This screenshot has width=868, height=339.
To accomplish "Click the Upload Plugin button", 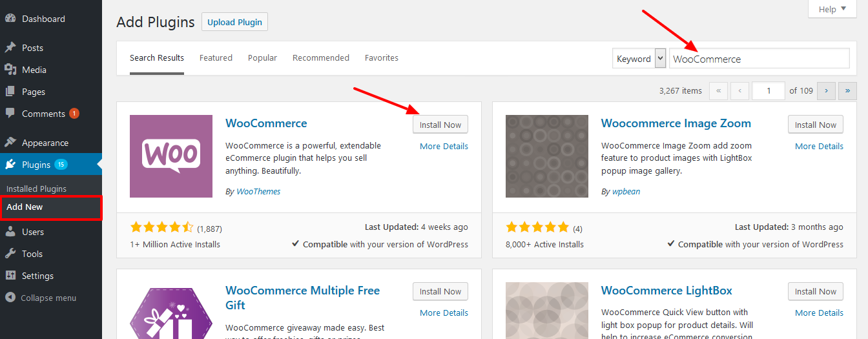I will click(x=234, y=22).
